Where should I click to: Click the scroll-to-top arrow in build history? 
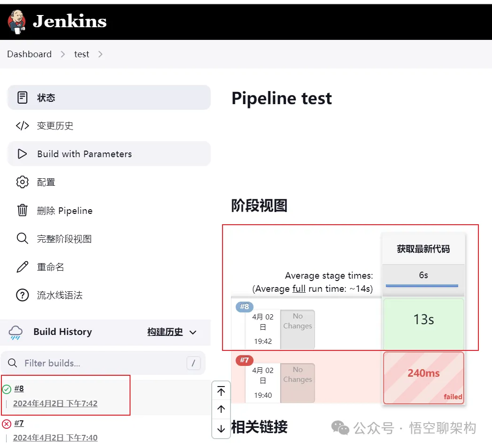point(221,391)
